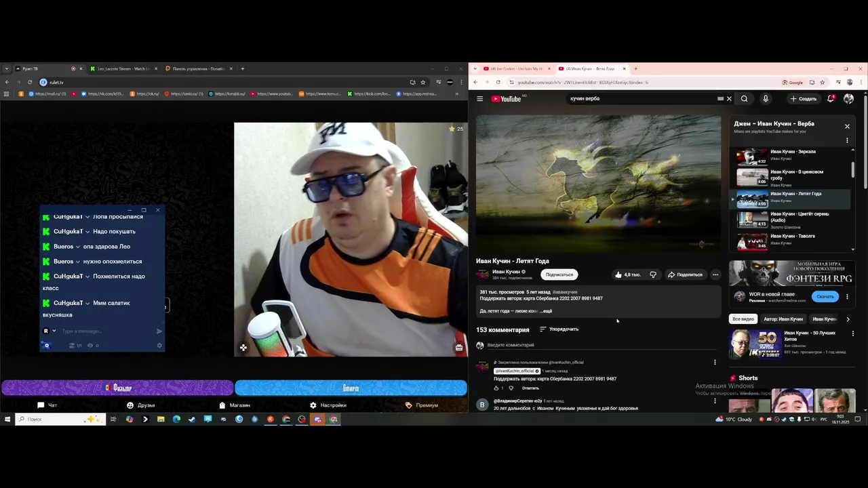868x488 pixels.
Task: Toggle virtual keyboard in YouTube search
Action: pyautogui.click(x=720, y=99)
